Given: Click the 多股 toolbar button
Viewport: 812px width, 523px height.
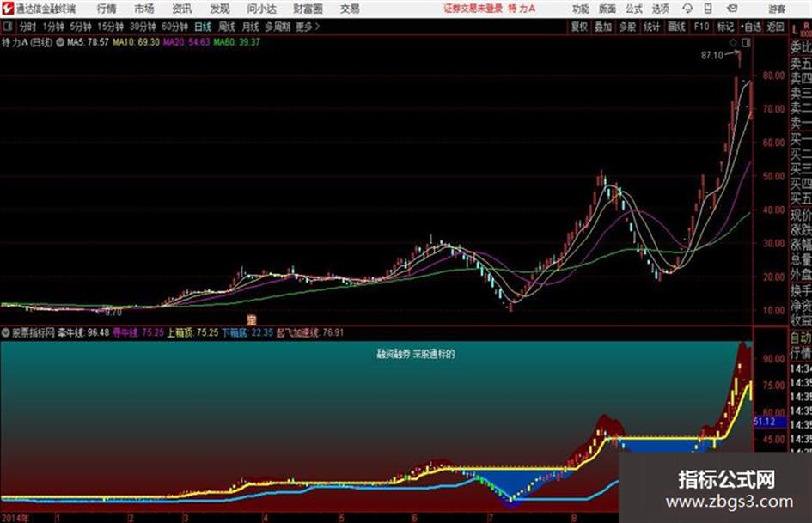Looking at the screenshot, I should pyautogui.click(x=627, y=27).
